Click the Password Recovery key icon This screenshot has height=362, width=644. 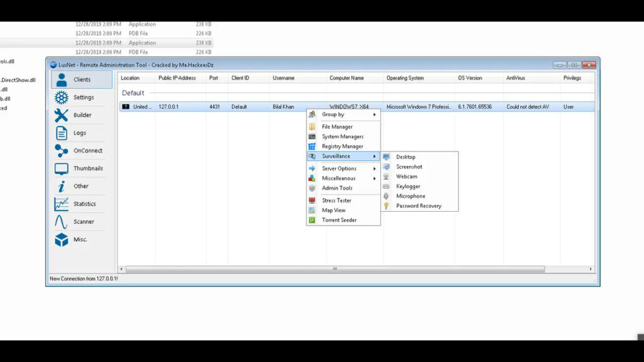pos(386,206)
